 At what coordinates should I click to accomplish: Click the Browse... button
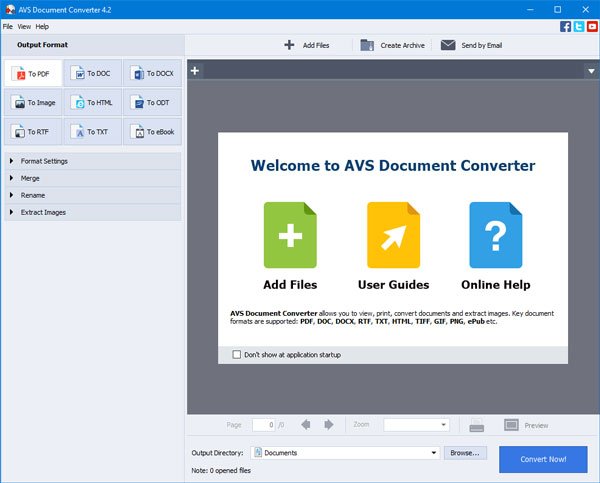tap(464, 453)
